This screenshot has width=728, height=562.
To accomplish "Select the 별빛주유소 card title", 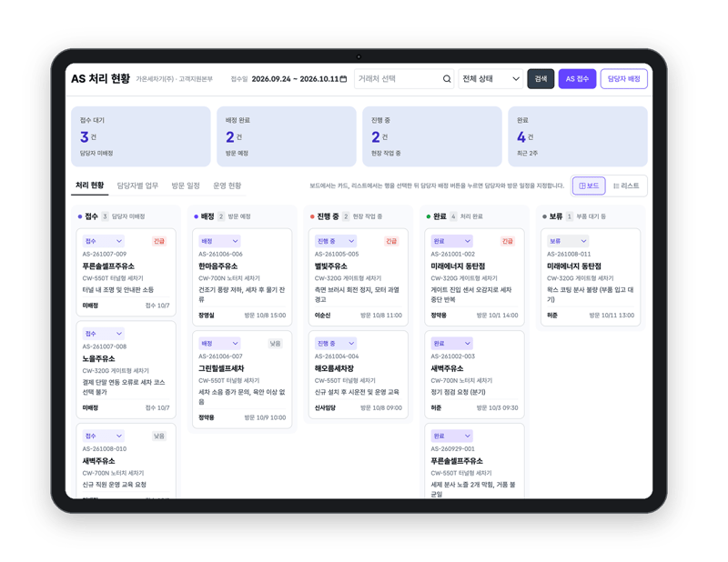I will click(x=331, y=266).
